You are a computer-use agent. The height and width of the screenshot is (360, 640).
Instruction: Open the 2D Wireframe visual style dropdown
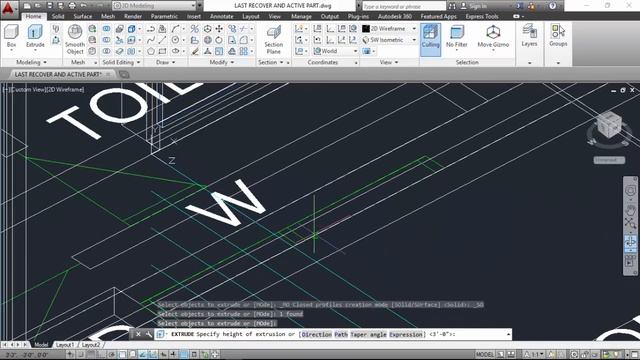389,29
